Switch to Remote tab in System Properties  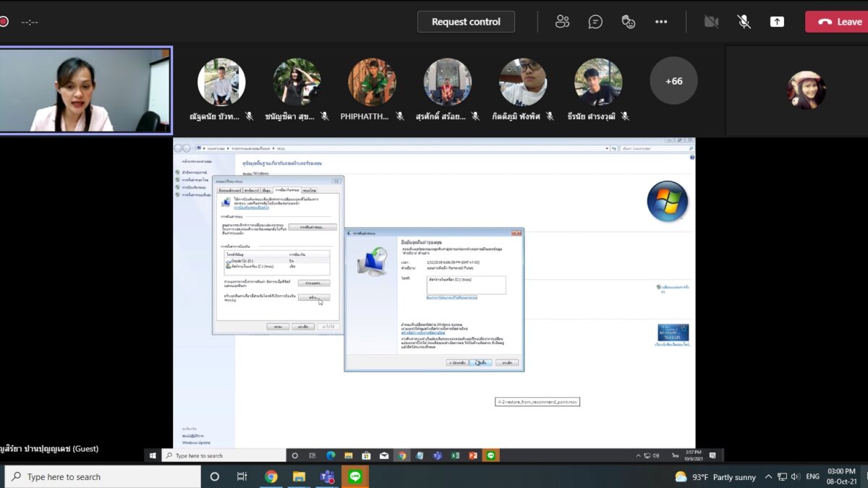pos(309,189)
